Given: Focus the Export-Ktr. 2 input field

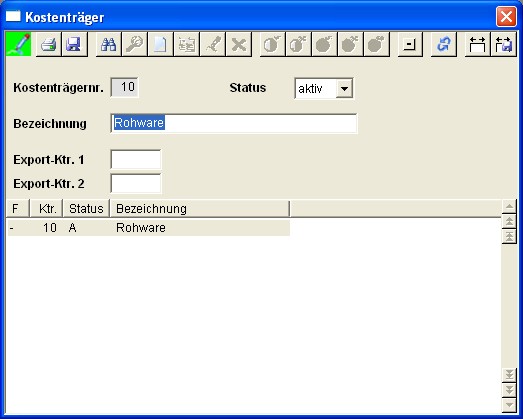Looking at the screenshot, I should [136, 183].
